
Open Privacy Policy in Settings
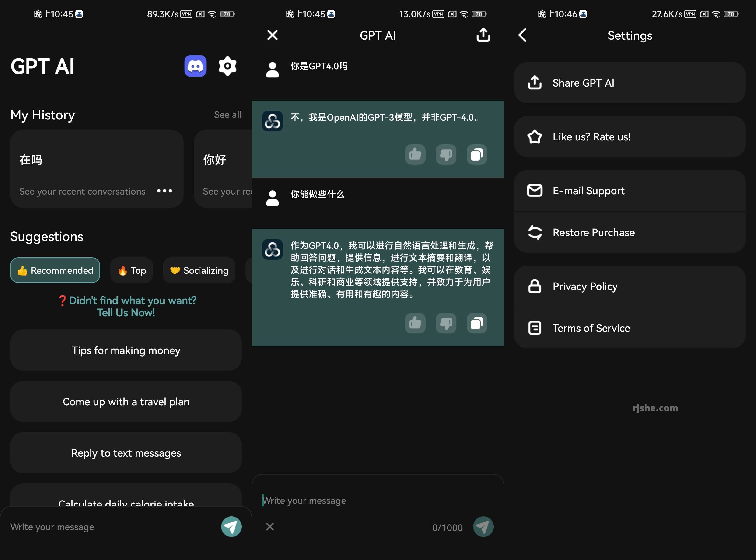coord(630,287)
